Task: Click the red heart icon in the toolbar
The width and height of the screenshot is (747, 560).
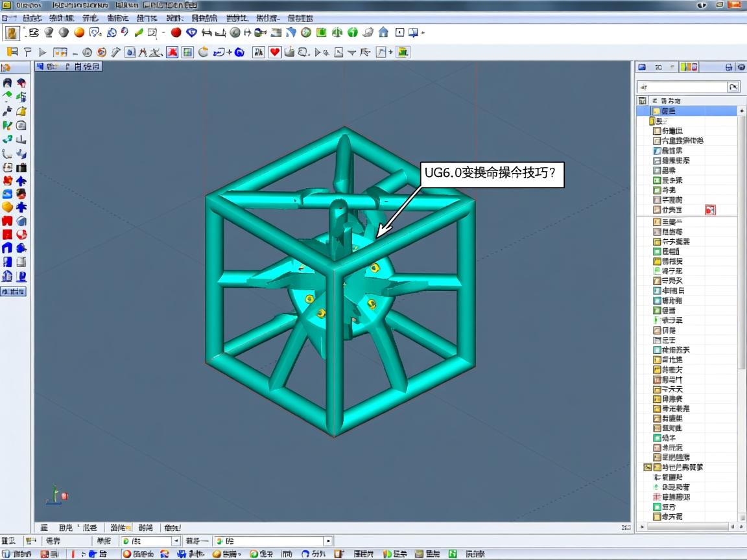Action: [275, 52]
